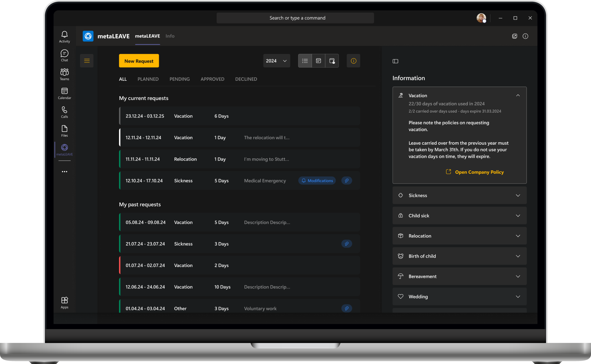Toggle the yellow information panel button
591x364 pixels.
coord(353,61)
